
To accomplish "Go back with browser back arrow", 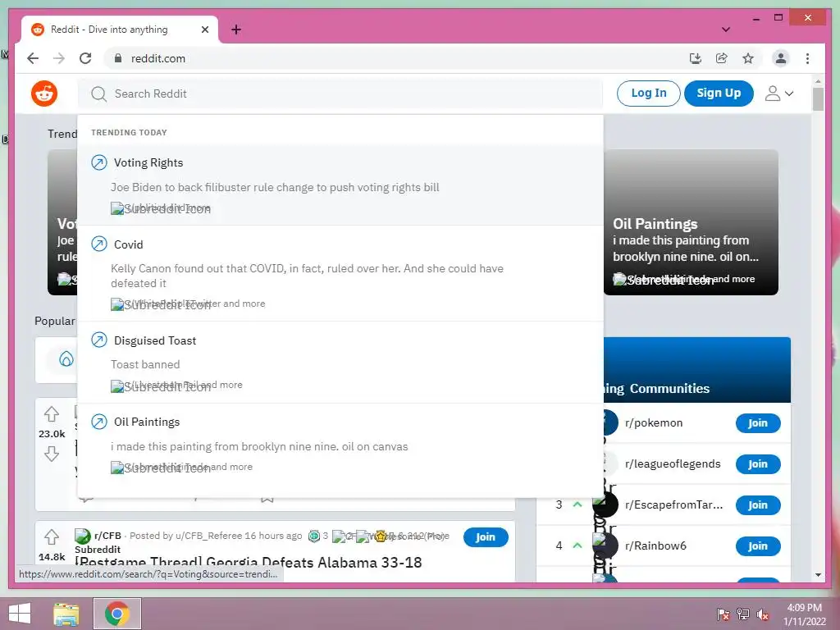I will click(x=33, y=58).
